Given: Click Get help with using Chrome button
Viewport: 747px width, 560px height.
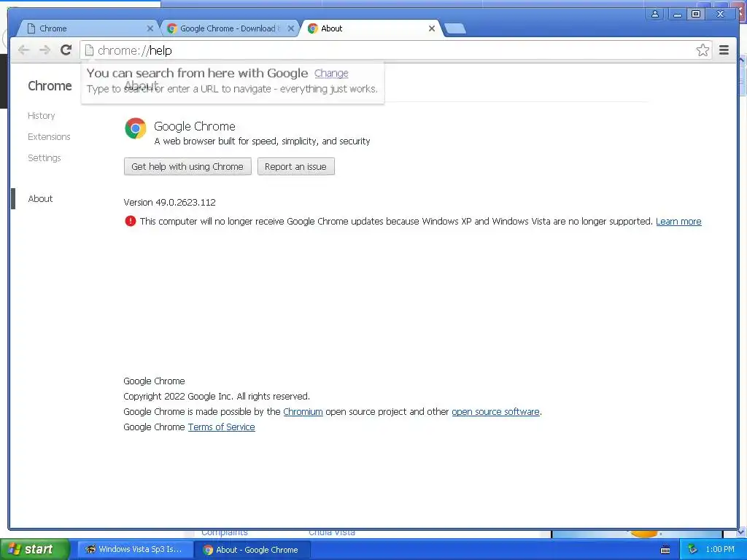Looking at the screenshot, I should point(187,167).
